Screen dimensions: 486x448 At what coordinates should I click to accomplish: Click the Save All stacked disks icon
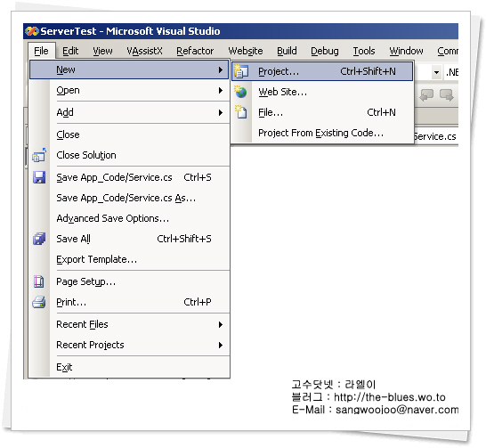click(39, 239)
